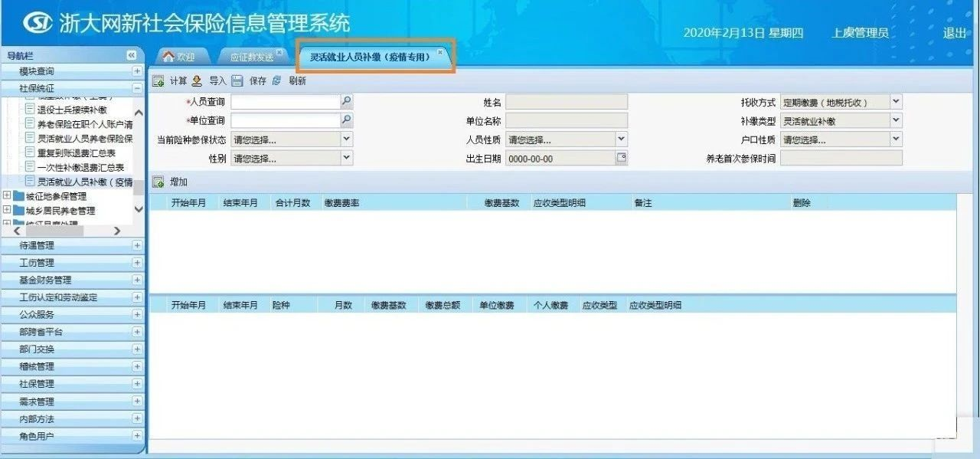Focus the 单位查询 input field
Viewport: 980px width, 459px height.
click(x=286, y=120)
